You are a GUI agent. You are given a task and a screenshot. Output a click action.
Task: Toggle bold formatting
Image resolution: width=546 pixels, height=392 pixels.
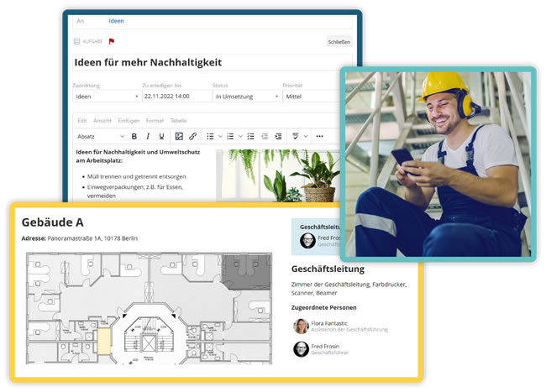(134, 136)
